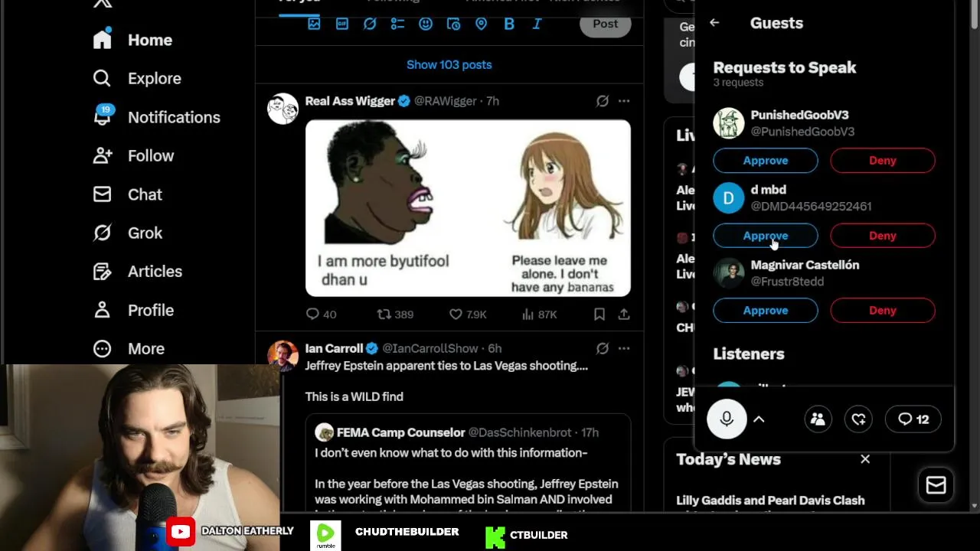The width and height of the screenshot is (980, 551).
Task: Click Show 103 posts link
Action: point(449,64)
